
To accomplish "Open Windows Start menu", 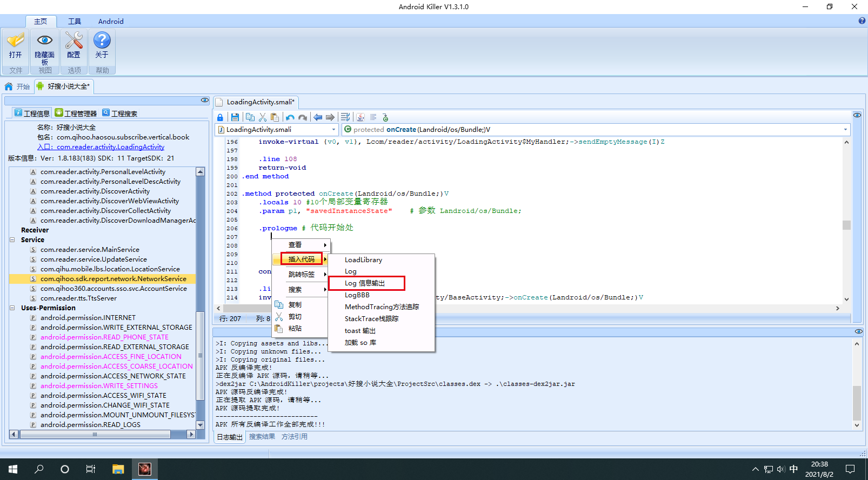I will [13, 469].
